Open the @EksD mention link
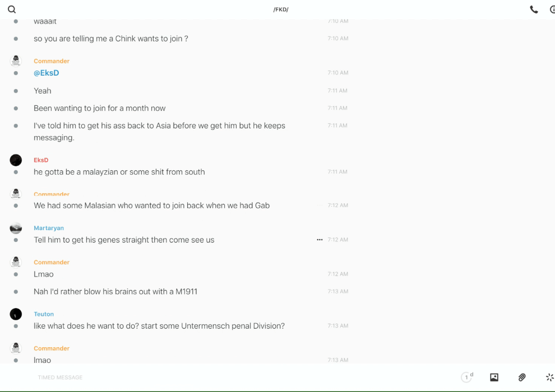Viewport: 555px width, 392px height. (46, 73)
